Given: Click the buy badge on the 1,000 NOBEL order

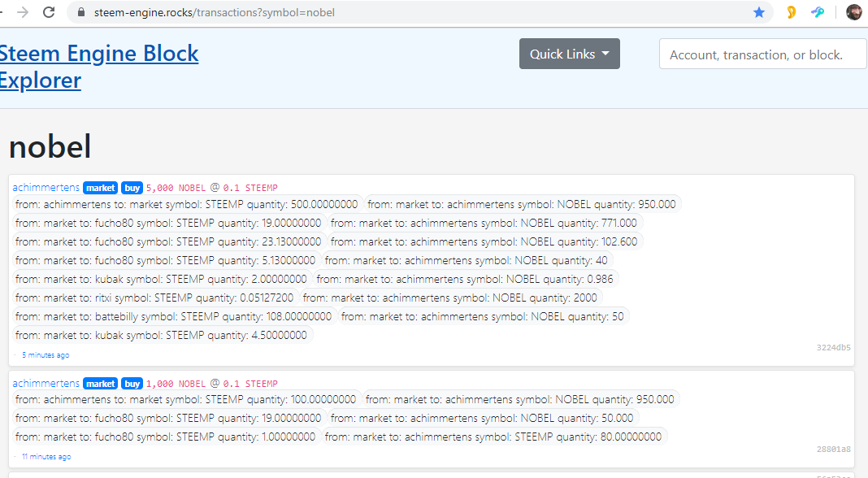Looking at the screenshot, I should coord(132,384).
